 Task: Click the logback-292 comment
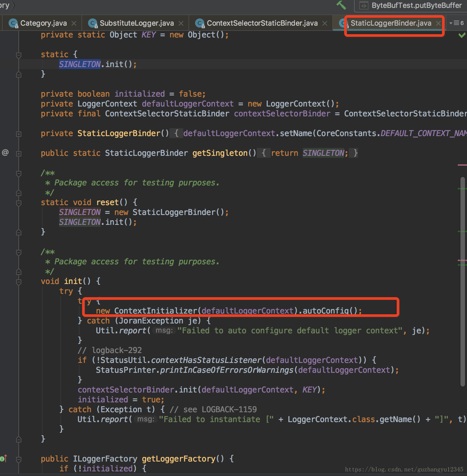click(110, 350)
